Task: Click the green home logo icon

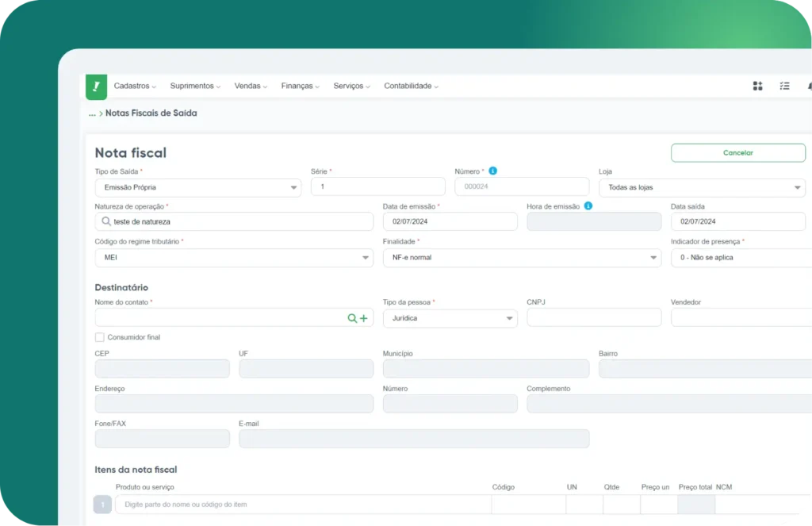Action: [x=96, y=86]
